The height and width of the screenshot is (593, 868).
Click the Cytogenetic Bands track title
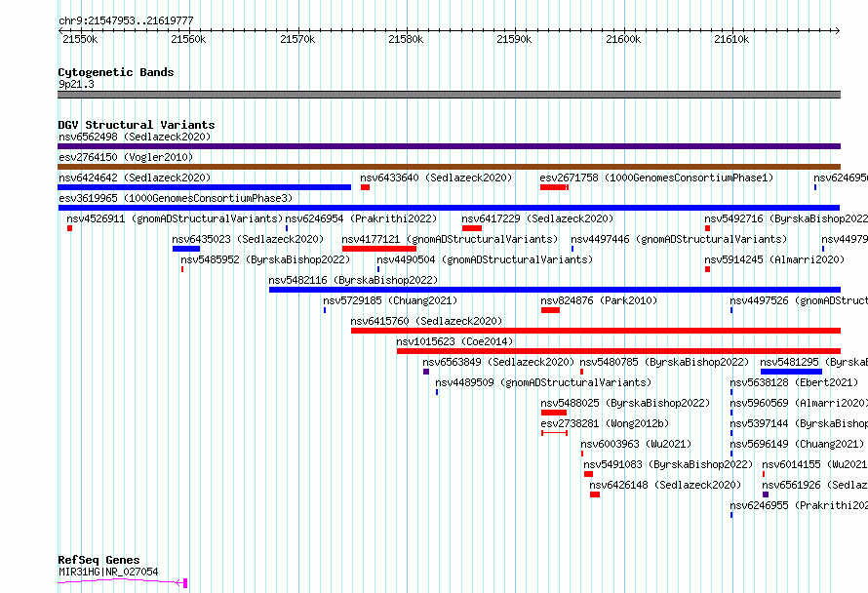coord(116,72)
